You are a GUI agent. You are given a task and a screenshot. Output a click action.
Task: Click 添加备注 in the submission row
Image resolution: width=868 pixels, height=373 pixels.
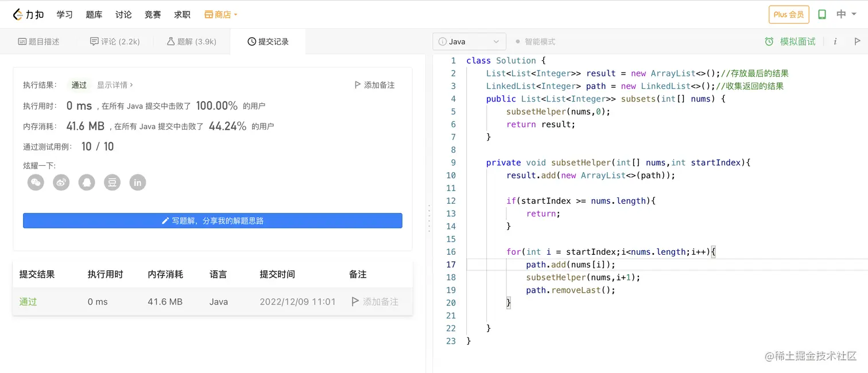click(x=374, y=302)
